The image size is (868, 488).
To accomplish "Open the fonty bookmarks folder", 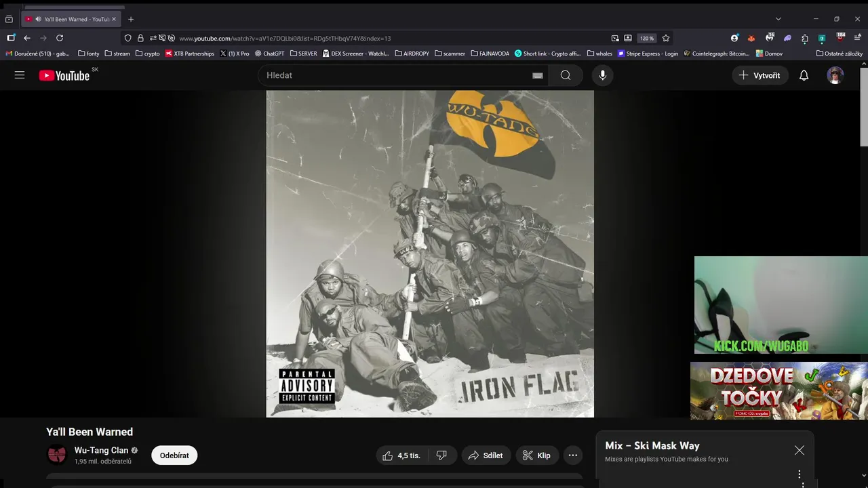I will coord(89,54).
